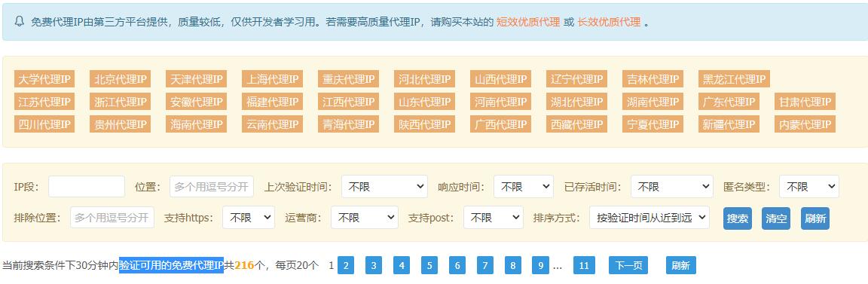Select 青海代理IP tag

349,124
